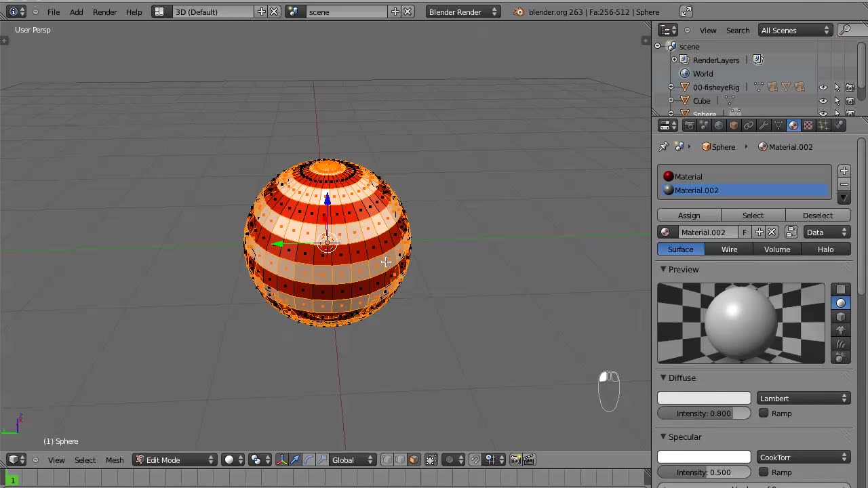
Task: Open the CookTorr specular shader dropdown
Action: click(804, 457)
